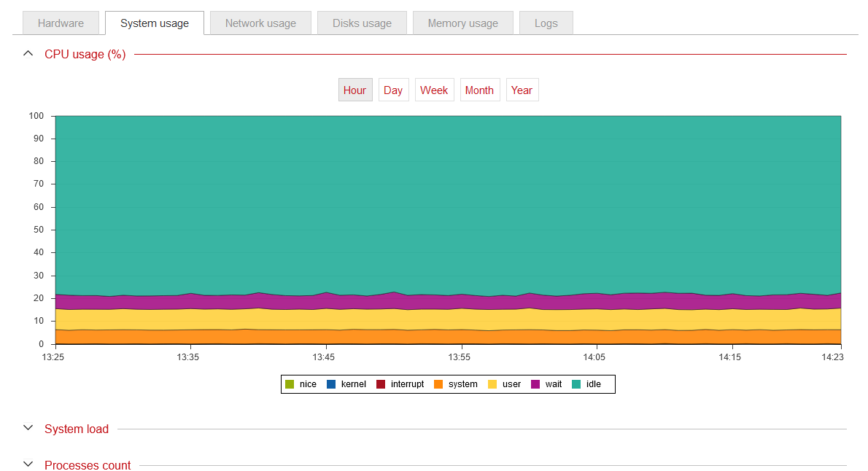Image resolution: width=868 pixels, height=471 pixels.
Task: Collapse the CPU usage section chevron
Action: pyautogui.click(x=28, y=54)
